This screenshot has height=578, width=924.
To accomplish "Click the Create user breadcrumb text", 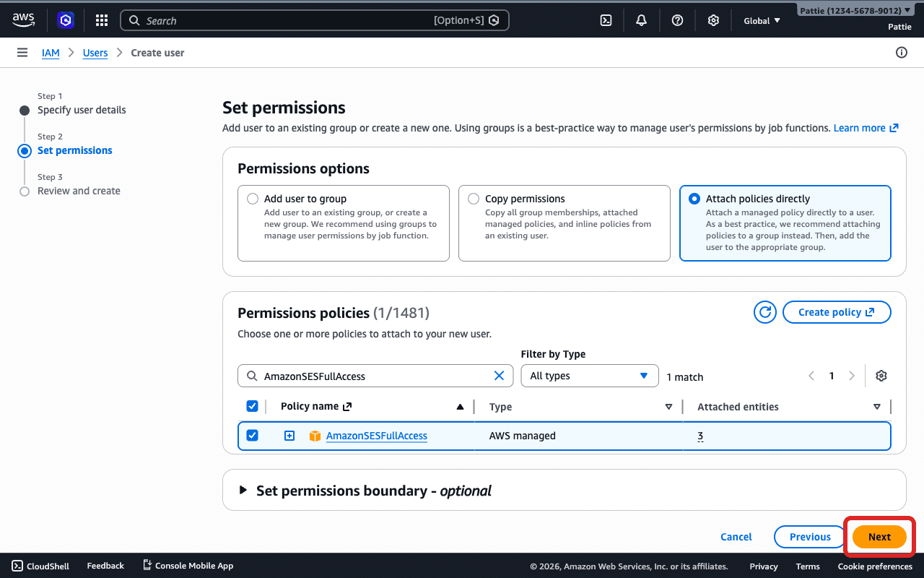I will tap(157, 53).
